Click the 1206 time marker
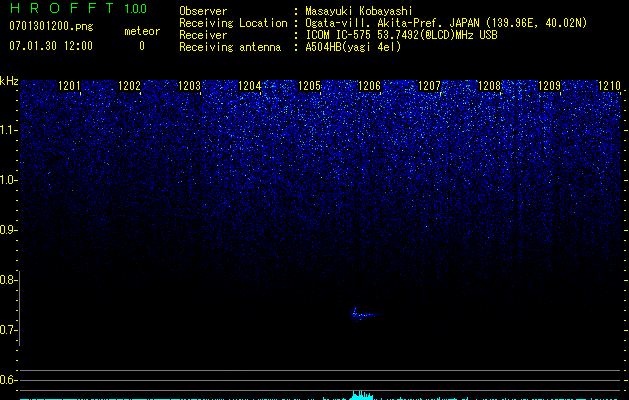The height and width of the screenshot is (400, 629). [369, 86]
